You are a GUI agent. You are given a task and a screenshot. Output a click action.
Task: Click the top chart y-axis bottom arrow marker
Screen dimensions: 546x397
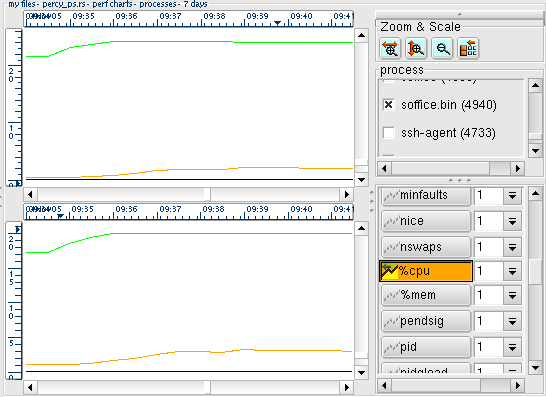pyautogui.click(x=18, y=184)
